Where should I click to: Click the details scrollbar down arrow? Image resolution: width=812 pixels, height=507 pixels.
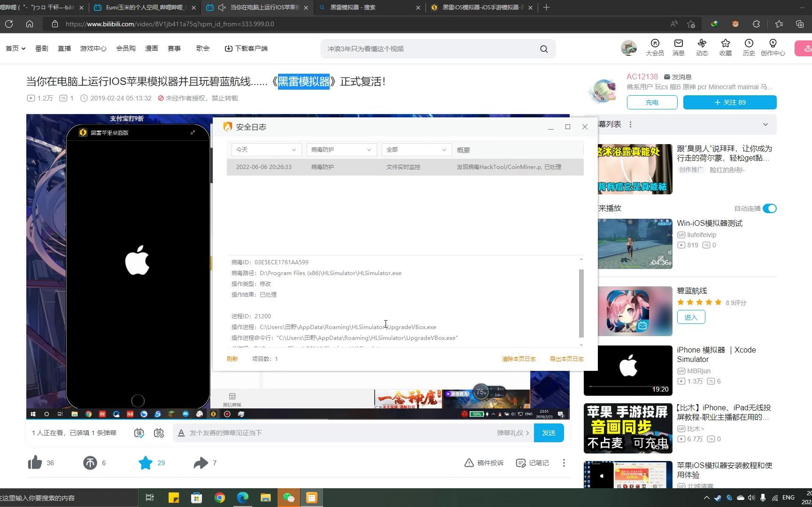[581, 345]
